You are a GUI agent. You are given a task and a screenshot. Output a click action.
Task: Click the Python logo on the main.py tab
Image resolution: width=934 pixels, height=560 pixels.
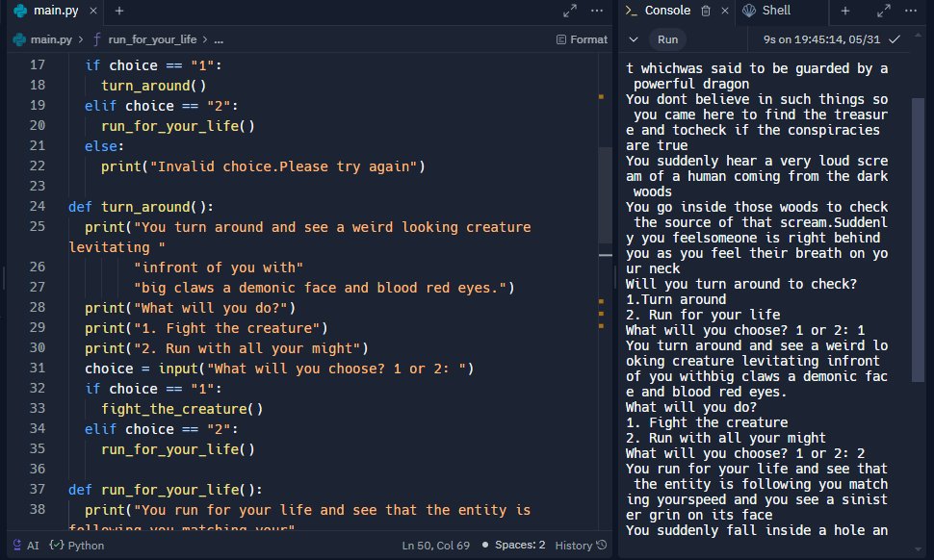pyautogui.click(x=19, y=13)
